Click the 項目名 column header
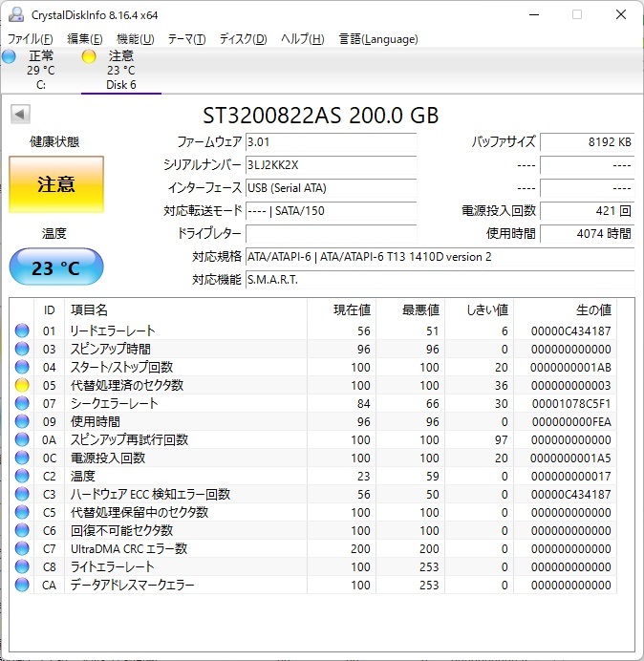The width and height of the screenshot is (644, 661). click(185, 310)
